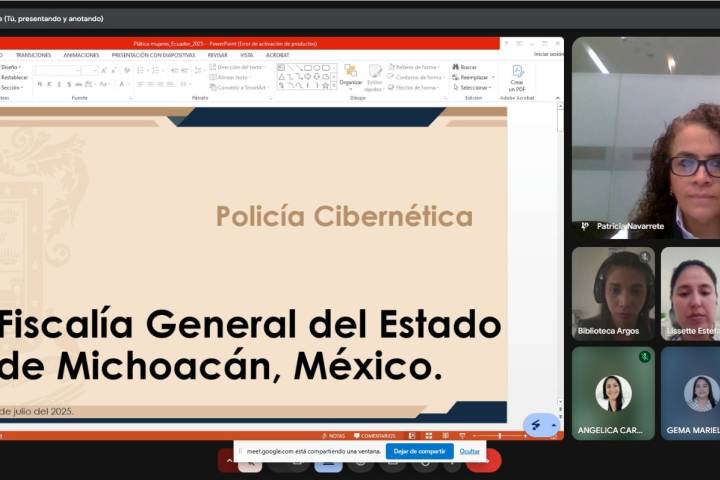Viewport: 720px width, 480px height.
Task: Open Notas pane from status bar
Action: click(333, 436)
